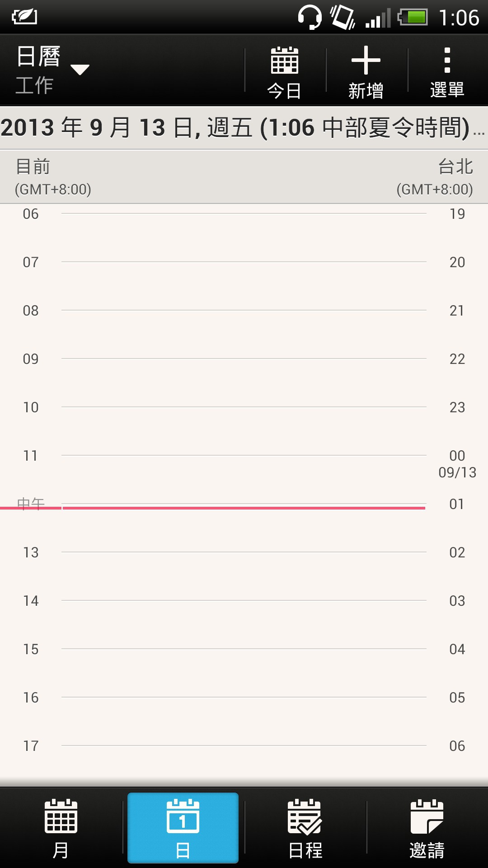Tap the red current-time indicator line
The image size is (488, 868).
click(244, 508)
